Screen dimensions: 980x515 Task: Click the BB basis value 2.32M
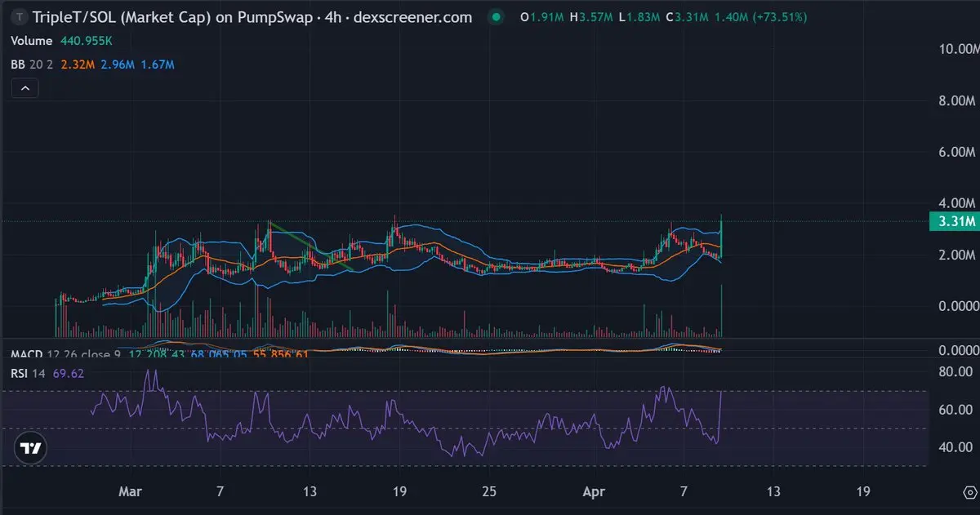pos(78,64)
